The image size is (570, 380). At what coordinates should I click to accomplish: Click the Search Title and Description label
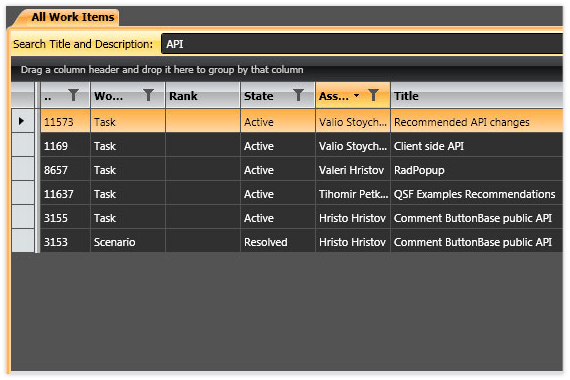83,44
